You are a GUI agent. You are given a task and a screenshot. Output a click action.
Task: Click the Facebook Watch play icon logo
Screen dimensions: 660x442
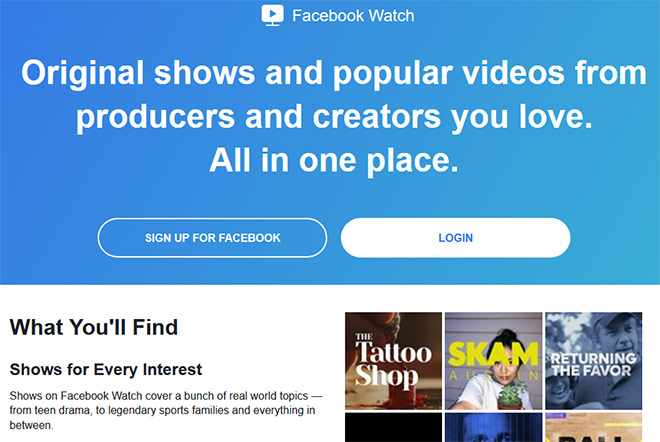[272, 15]
